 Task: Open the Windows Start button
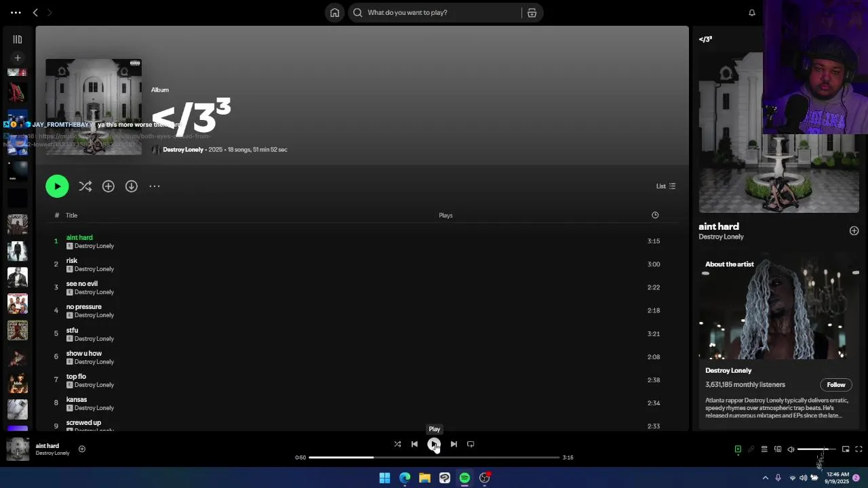point(384,478)
